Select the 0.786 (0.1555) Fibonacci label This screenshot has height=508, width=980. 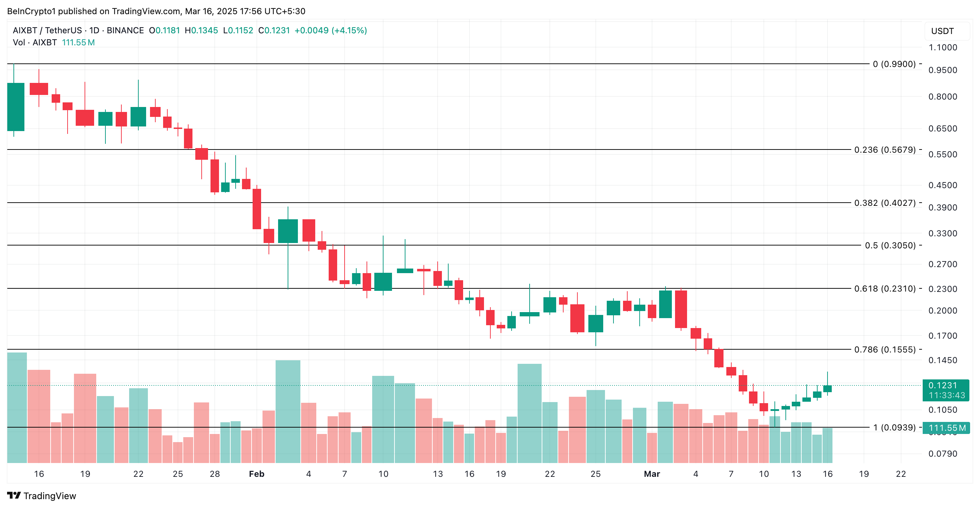[884, 349]
